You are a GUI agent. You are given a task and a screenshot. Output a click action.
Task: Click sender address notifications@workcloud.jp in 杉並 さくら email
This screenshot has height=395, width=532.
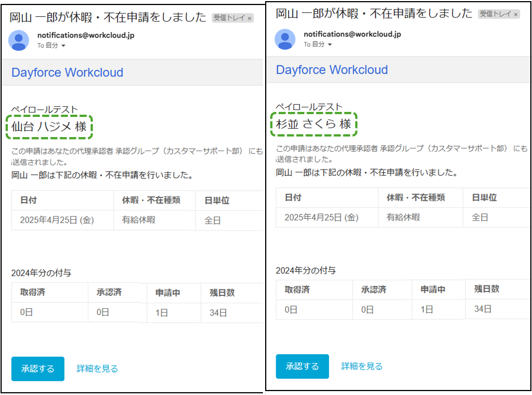(352, 34)
